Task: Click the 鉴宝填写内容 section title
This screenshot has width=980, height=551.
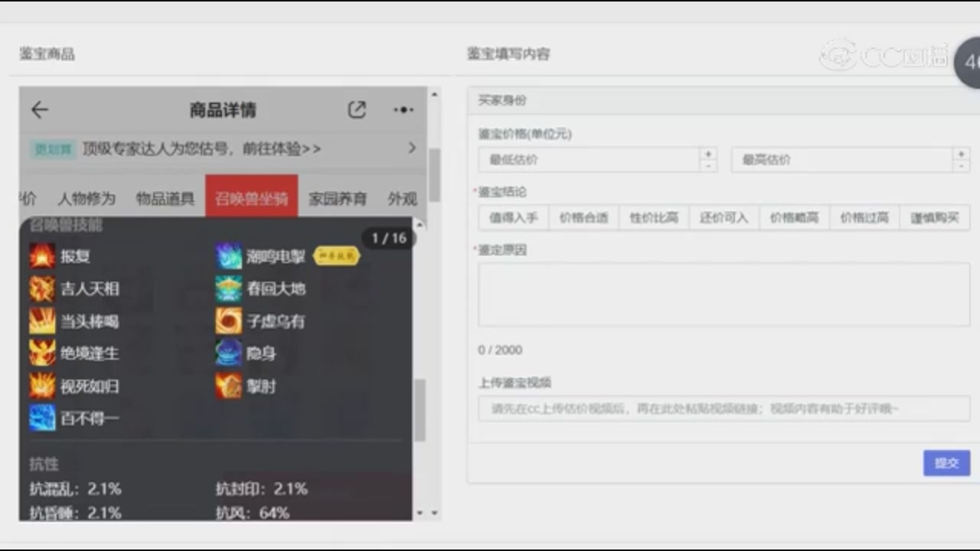Action: click(x=508, y=54)
